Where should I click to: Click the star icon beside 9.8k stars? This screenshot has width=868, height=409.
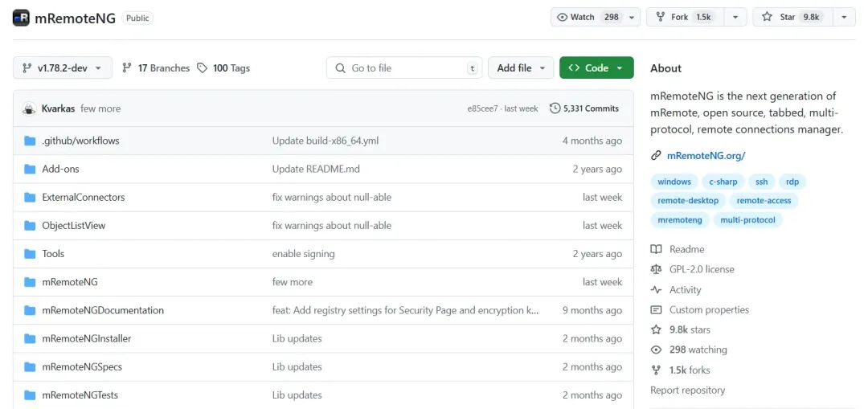point(656,330)
